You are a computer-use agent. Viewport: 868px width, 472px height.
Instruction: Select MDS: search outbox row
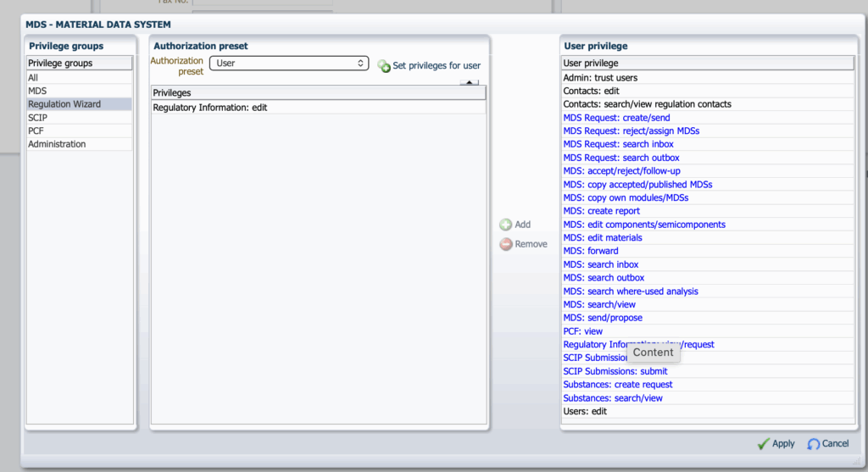(x=708, y=278)
